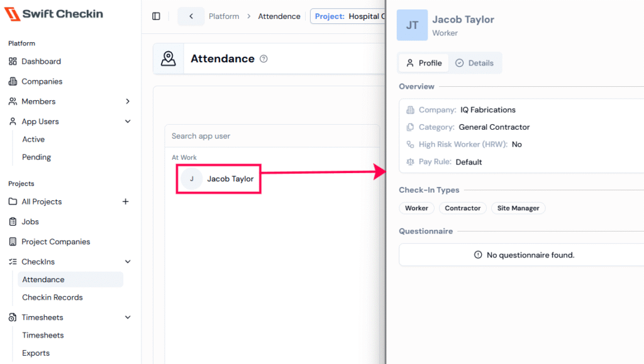Click the back arrow navigation button

pyautogui.click(x=191, y=16)
